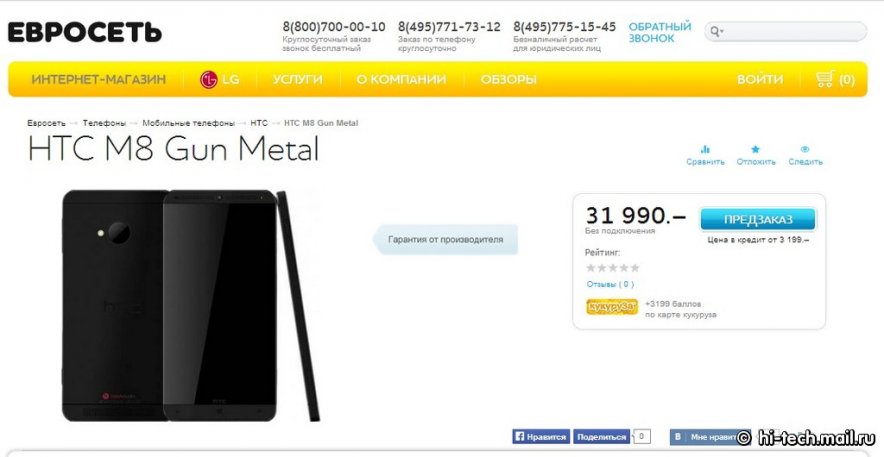Image resolution: width=884 pixels, height=457 pixels.
Task: Open the shopping cart icon
Action: point(825,79)
